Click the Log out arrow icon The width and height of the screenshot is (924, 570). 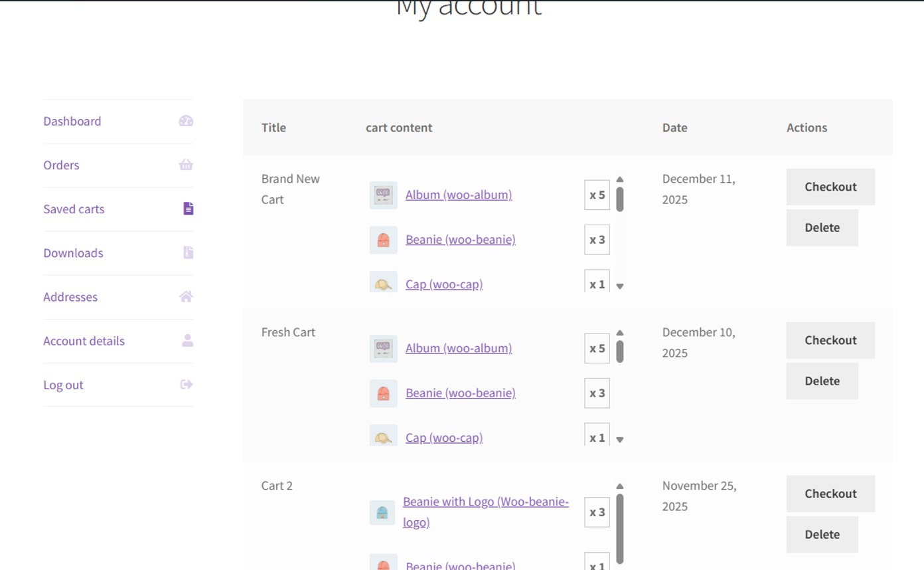(x=187, y=384)
